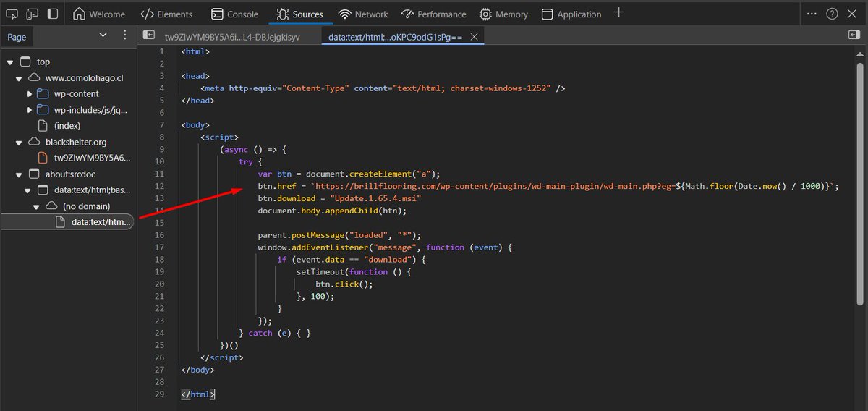The image size is (868, 411).
Task: Click the "Update.1.65.4.msi" string in code
Action: coord(375,198)
